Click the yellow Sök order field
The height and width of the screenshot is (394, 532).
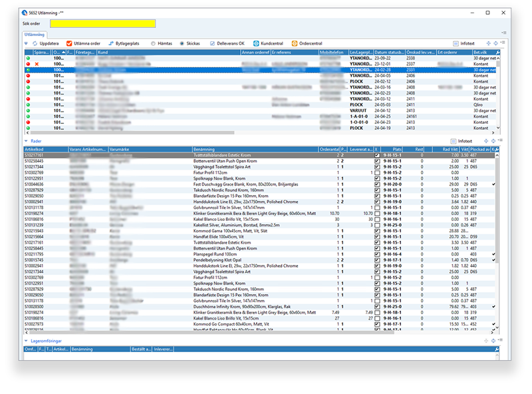103,23
